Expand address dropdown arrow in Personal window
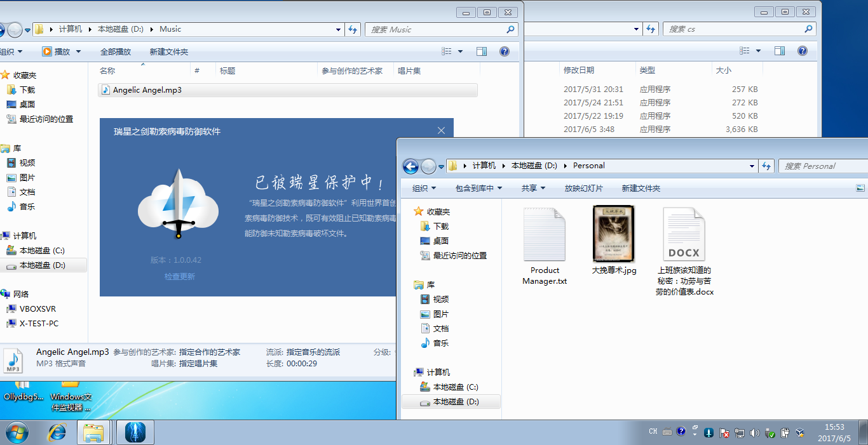 [x=753, y=166]
